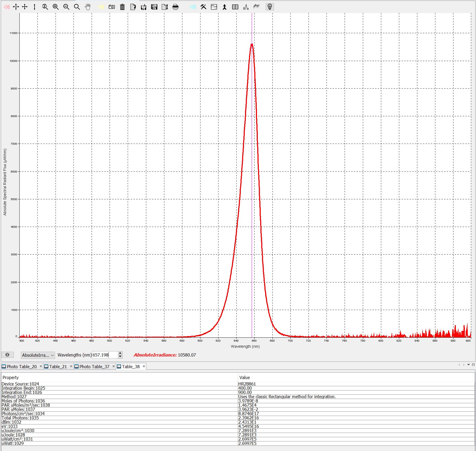The image size is (476, 451).
Task: Click the wavy-line graph layer icon
Action: point(214,7)
